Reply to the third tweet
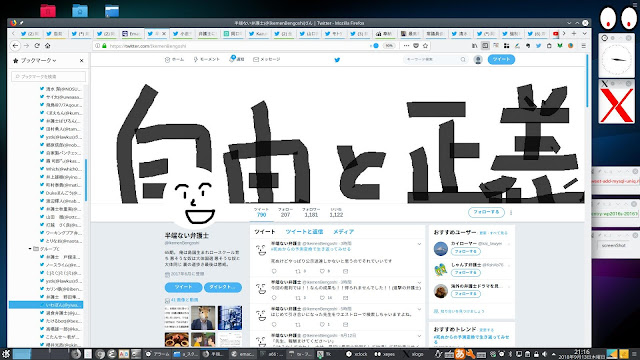The image size is (640, 360). tap(274, 324)
